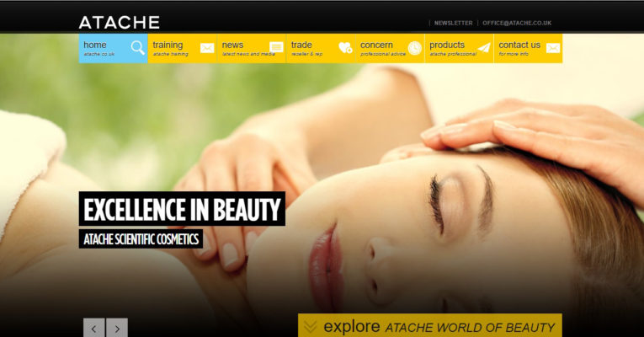Click the 'atache training' subtitle text

pos(170,54)
